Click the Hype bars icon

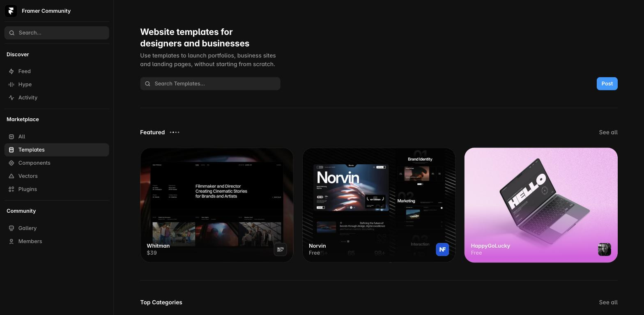11,85
